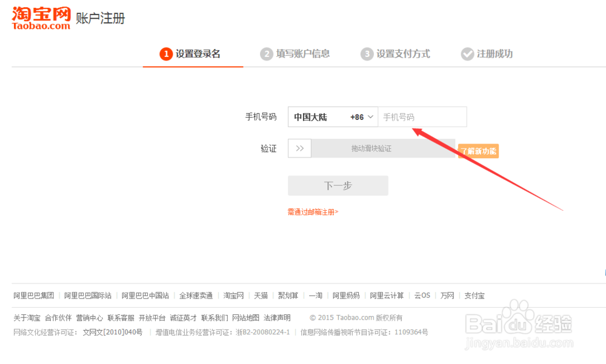Viewport: 606px width, 364px height.
Task: Open the 需通过邮箱注册 link
Action: [x=313, y=212]
